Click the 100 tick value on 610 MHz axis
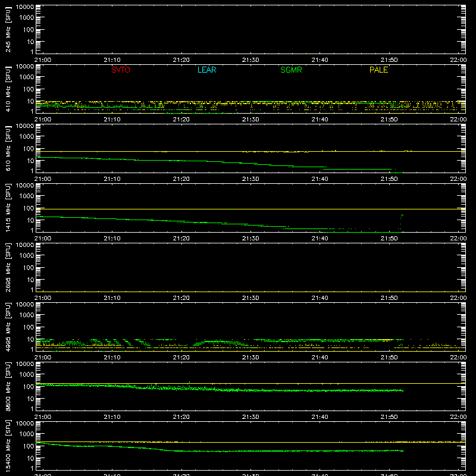This screenshot has width=476, height=476. [29, 149]
